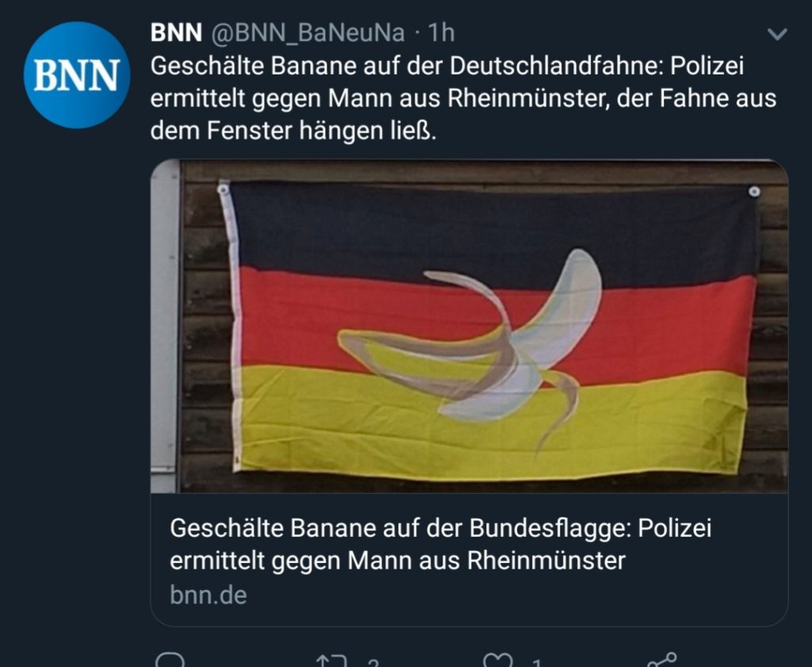Expand the tweet options chevron
Image resolution: width=812 pixels, height=667 pixels.
coord(777,34)
